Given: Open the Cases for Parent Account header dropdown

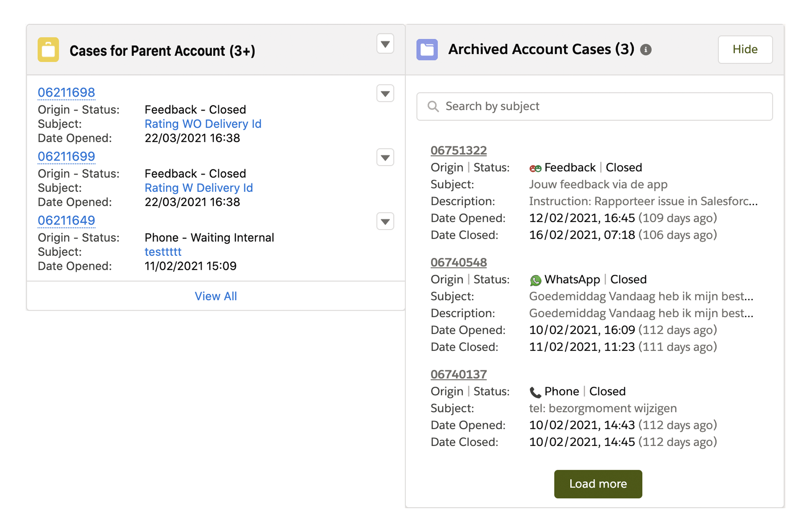Looking at the screenshot, I should tap(385, 44).
